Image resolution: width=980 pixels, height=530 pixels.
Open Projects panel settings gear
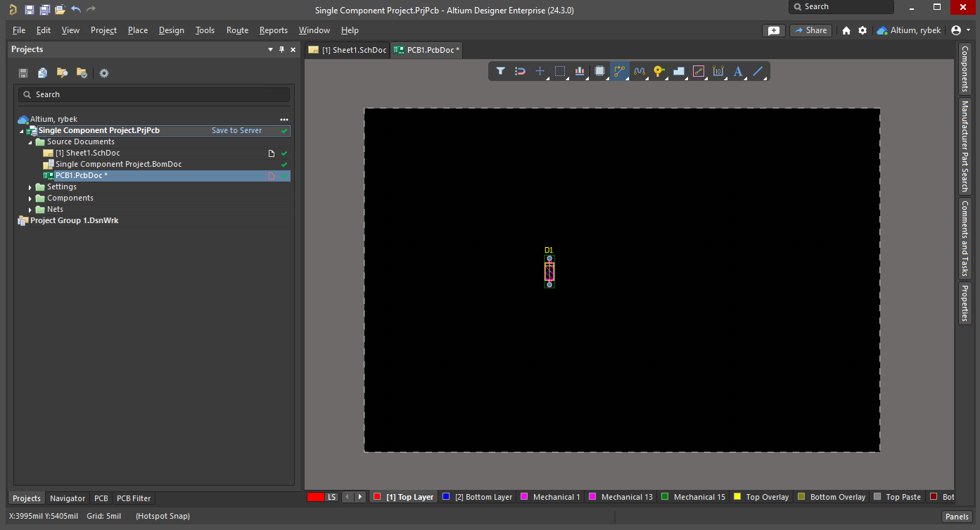point(104,72)
